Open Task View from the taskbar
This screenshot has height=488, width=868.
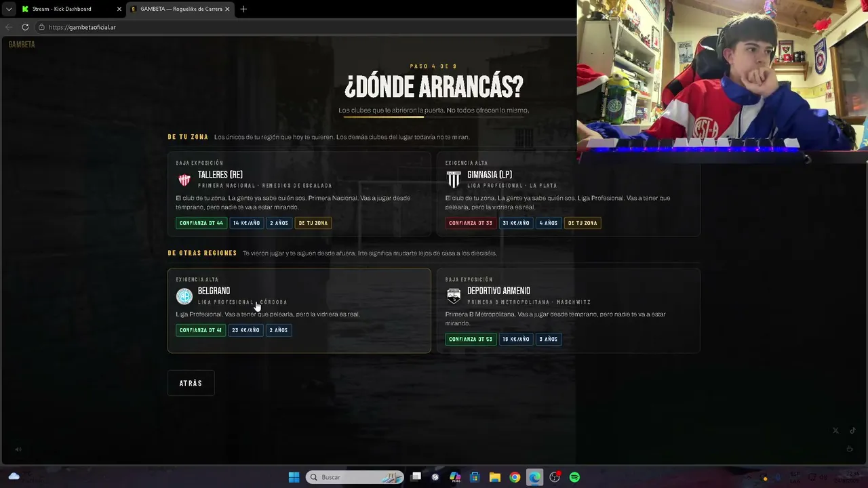(416, 477)
